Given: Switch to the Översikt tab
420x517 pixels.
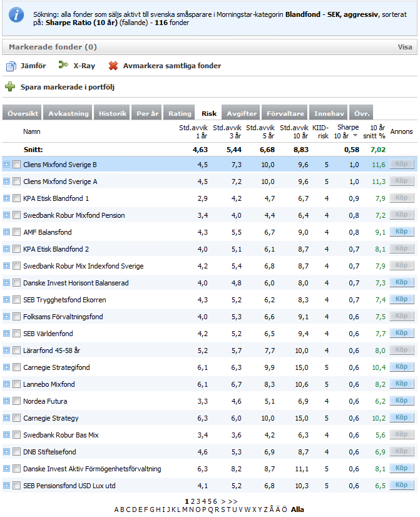Looking at the screenshot, I should [23, 113].
